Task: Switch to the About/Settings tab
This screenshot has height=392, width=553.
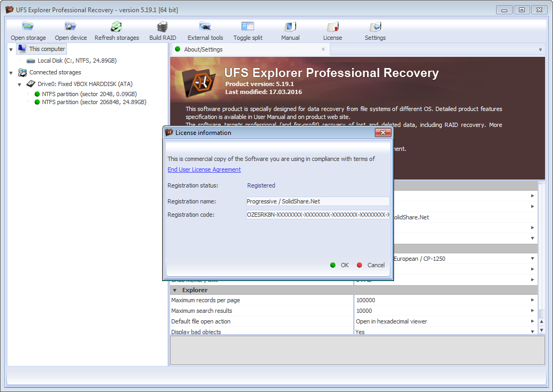Action: click(x=203, y=49)
